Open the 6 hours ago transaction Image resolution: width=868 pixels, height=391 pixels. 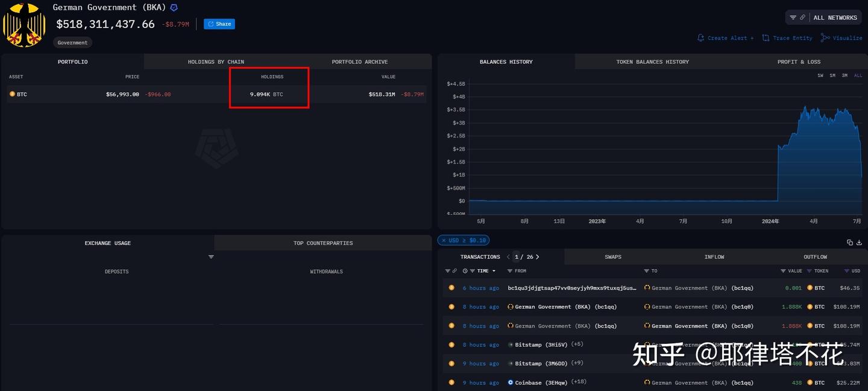pos(480,288)
